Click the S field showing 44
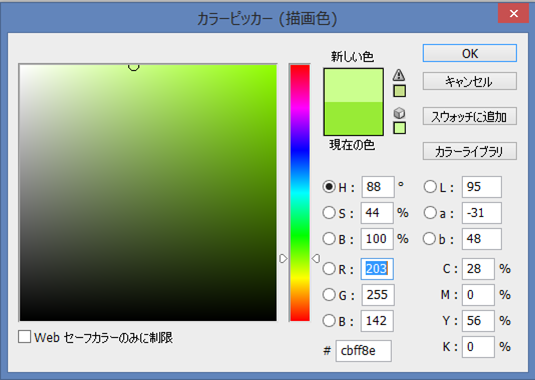This screenshot has height=380, width=535. pos(377,213)
